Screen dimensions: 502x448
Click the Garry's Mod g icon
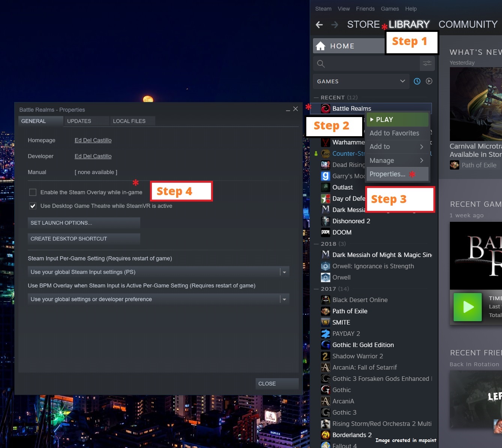pos(325,176)
